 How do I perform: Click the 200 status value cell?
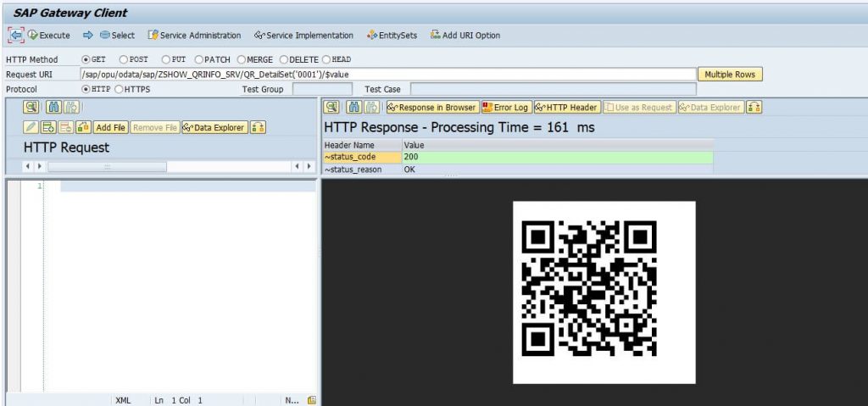point(558,158)
